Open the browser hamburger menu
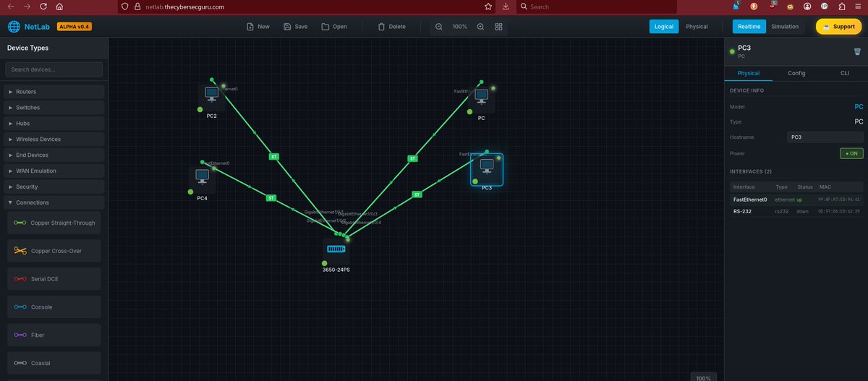 point(859,7)
